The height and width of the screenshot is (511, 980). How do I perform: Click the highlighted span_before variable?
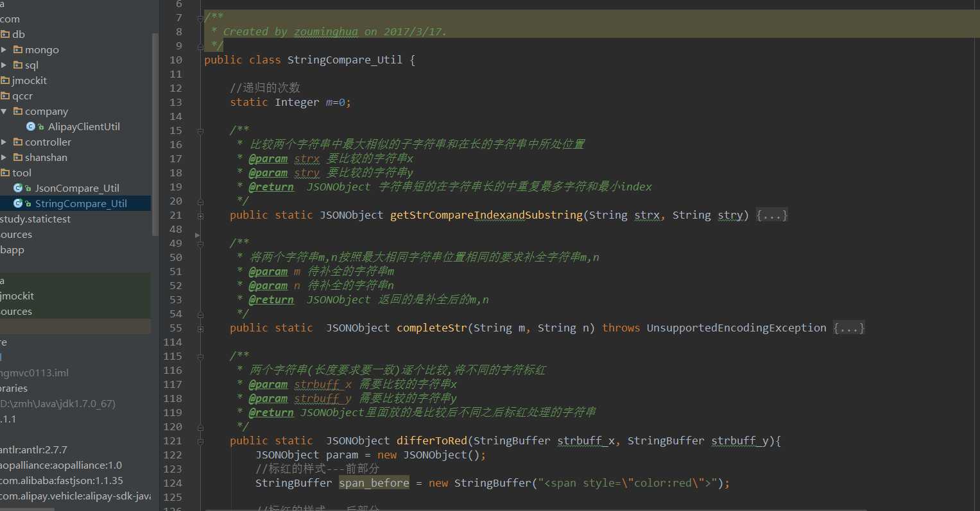click(374, 483)
